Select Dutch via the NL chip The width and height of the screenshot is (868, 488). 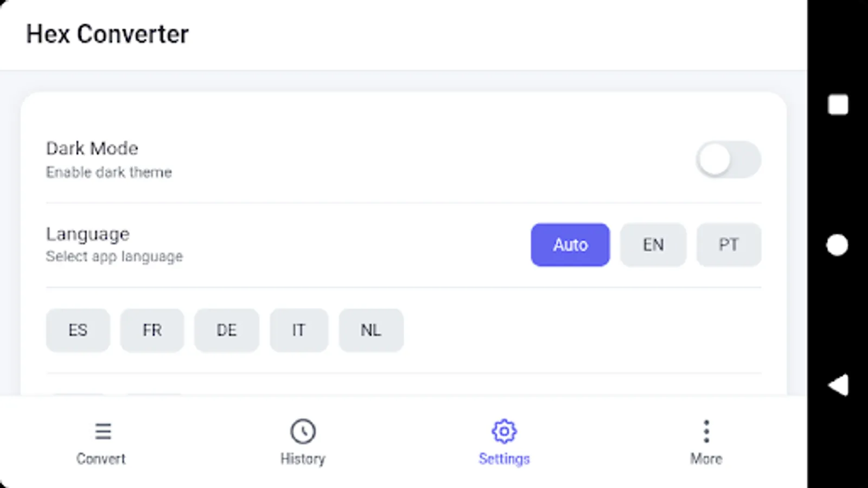point(371,330)
